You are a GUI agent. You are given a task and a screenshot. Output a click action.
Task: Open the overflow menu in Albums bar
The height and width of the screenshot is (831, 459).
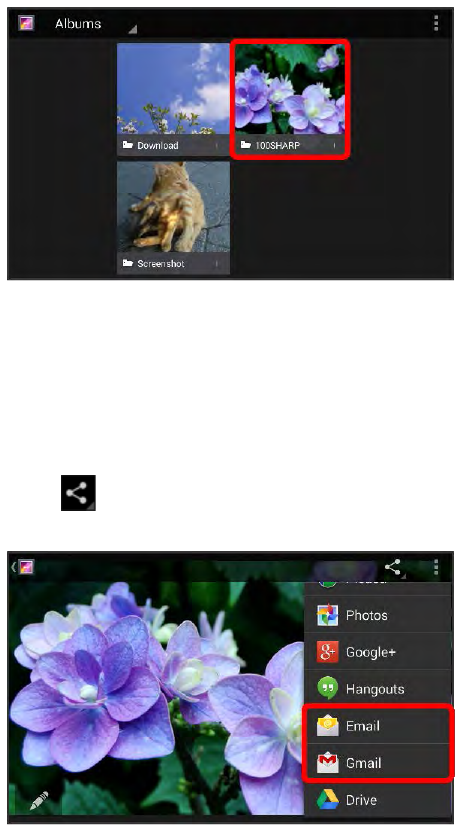(x=436, y=23)
